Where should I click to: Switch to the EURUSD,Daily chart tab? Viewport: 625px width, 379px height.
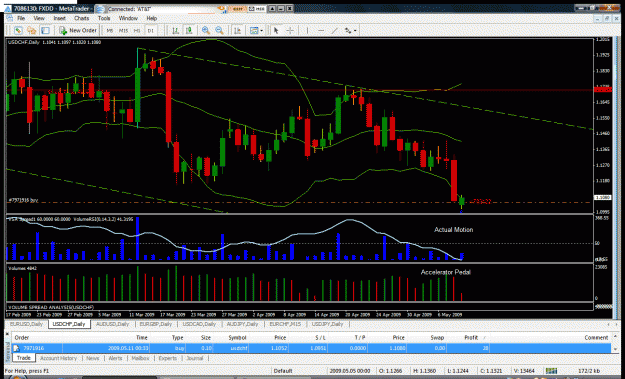click(26, 324)
